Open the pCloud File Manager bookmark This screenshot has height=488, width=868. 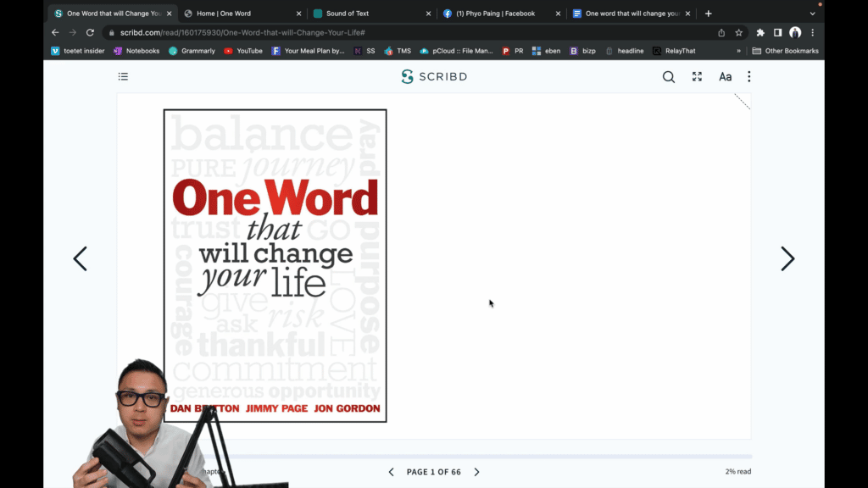[x=456, y=51]
